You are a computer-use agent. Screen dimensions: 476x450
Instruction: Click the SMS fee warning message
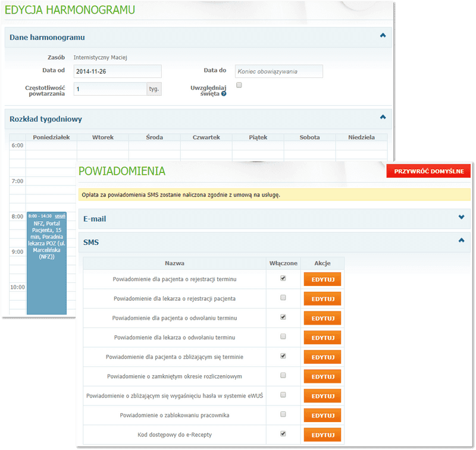274,194
